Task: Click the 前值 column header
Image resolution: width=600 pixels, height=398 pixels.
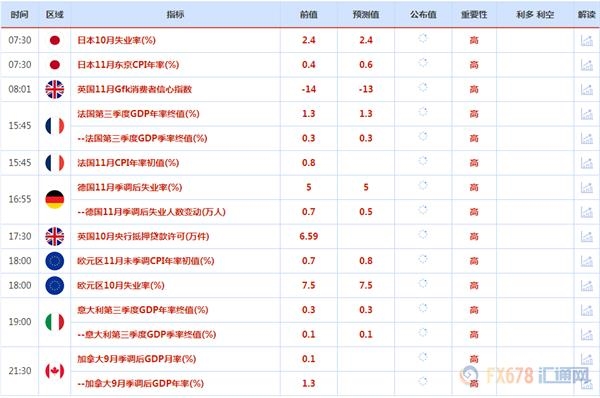Action: click(x=308, y=15)
